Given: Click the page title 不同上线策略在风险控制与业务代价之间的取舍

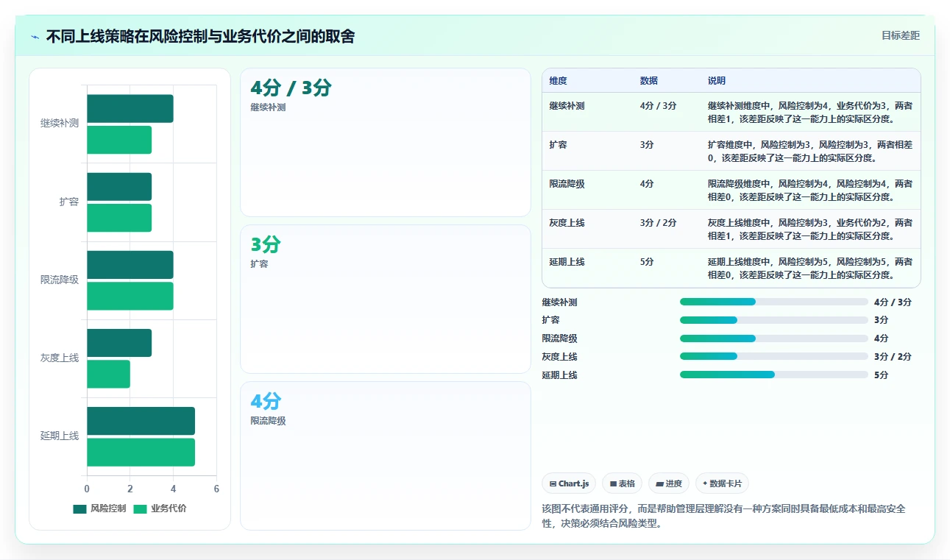Looking at the screenshot, I should click(x=200, y=37).
